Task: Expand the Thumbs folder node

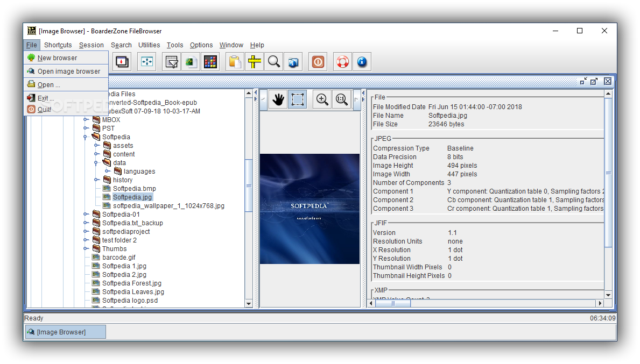Action: coord(86,248)
